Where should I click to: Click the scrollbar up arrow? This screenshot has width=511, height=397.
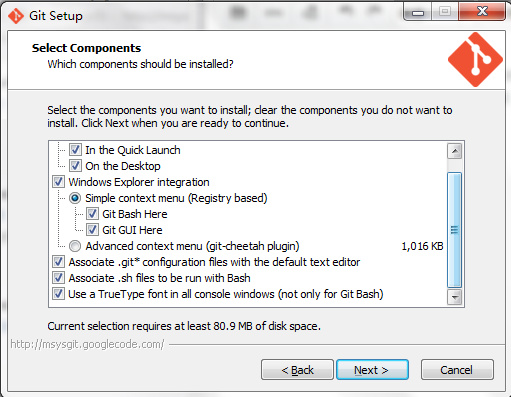[455, 151]
